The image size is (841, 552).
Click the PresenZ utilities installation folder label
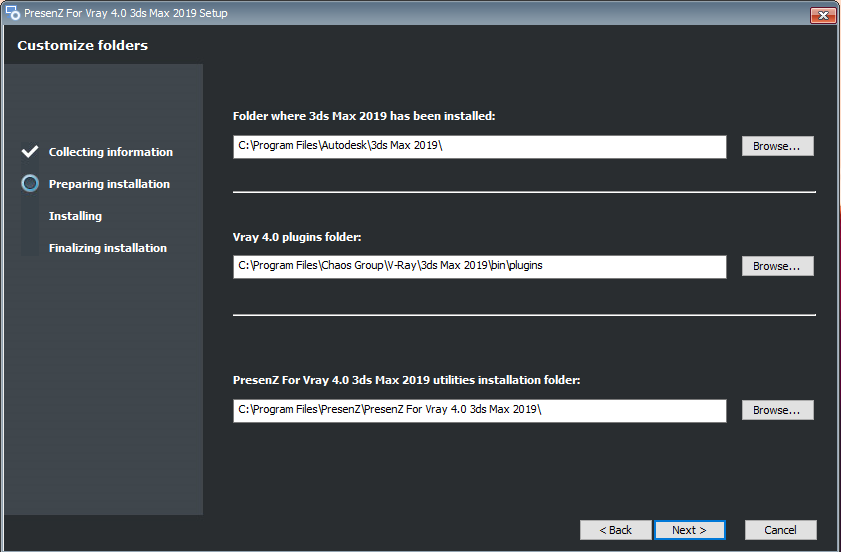(x=407, y=380)
